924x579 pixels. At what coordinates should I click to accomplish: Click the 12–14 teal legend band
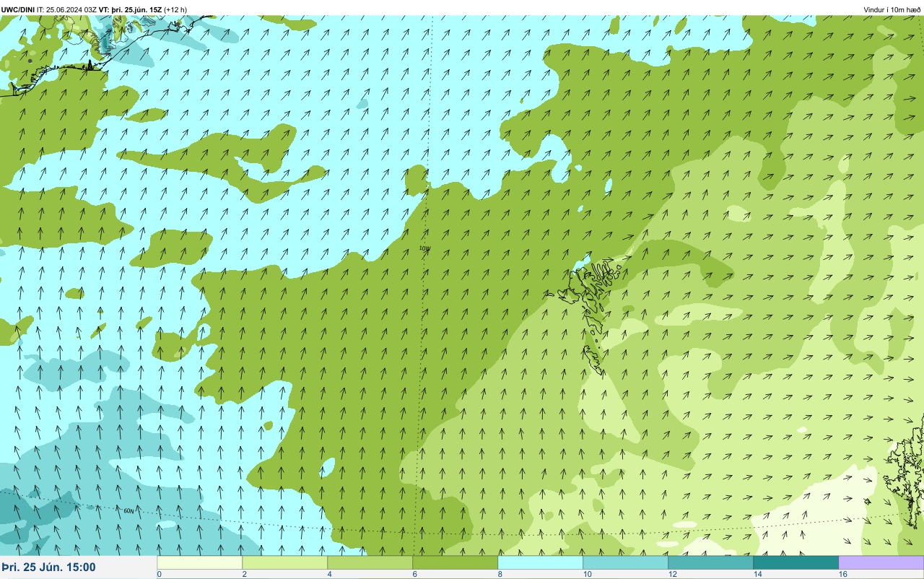[711, 562]
